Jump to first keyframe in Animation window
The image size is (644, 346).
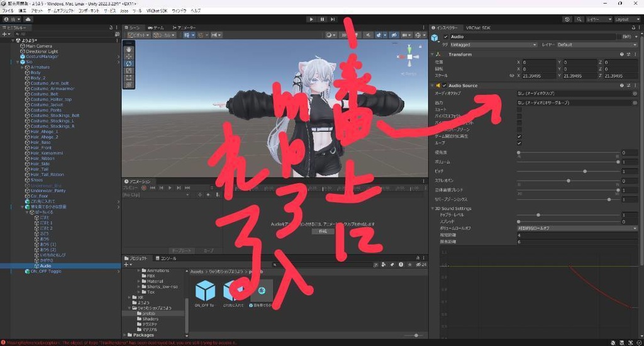point(152,188)
